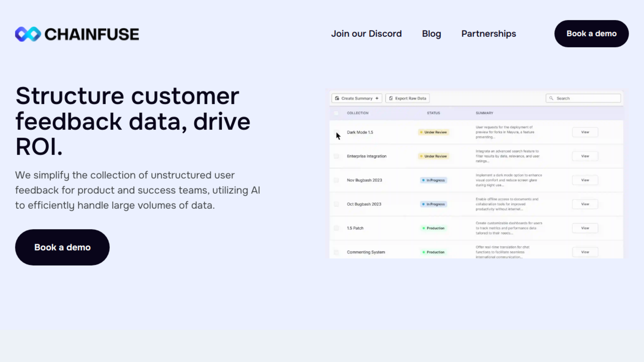Select the 1.5 Patch collection name
The image size is (644, 362).
(x=355, y=228)
